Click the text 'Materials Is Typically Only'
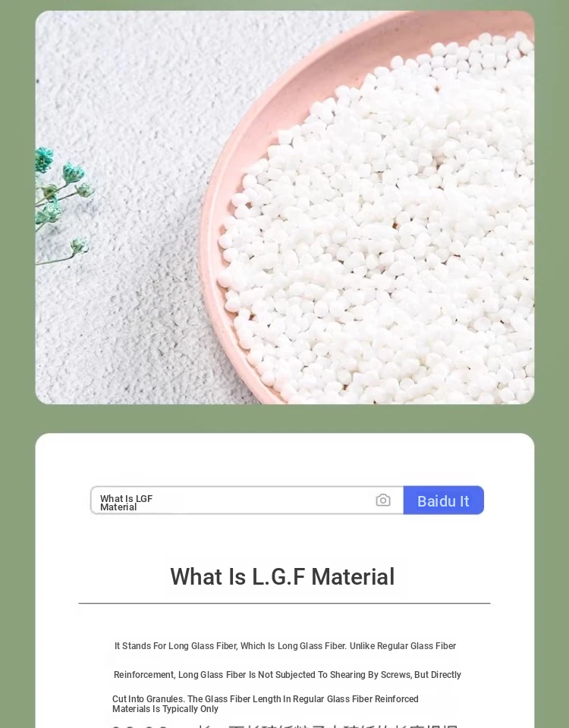 pyautogui.click(x=165, y=709)
